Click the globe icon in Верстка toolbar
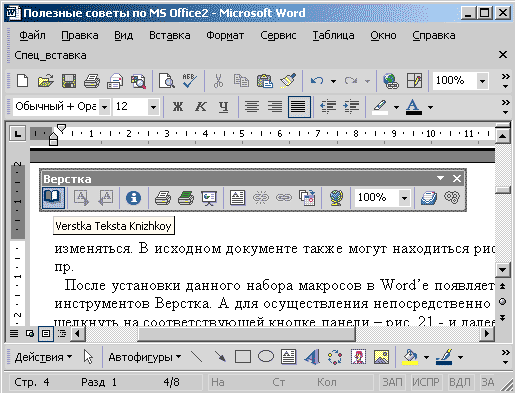515x393 pixels. coord(336,198)
